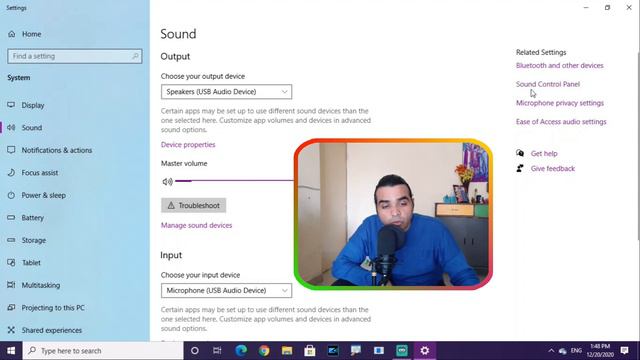This screenshot has width=640, height=360.
Task: Launch Microsoft Edge from taskbar
Action: pos(241,351)
